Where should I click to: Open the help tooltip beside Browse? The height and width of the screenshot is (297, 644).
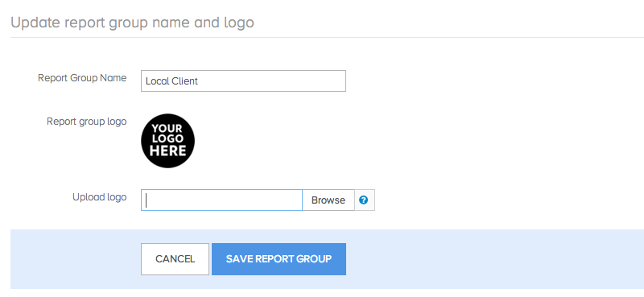(x=365, y=200)
